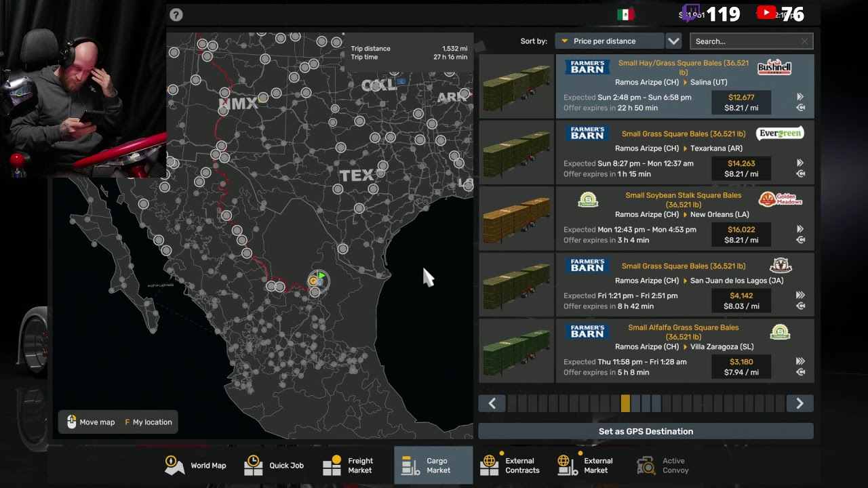Expand sort options with the chevron button

pyautogui.click(x=673, y=41)
